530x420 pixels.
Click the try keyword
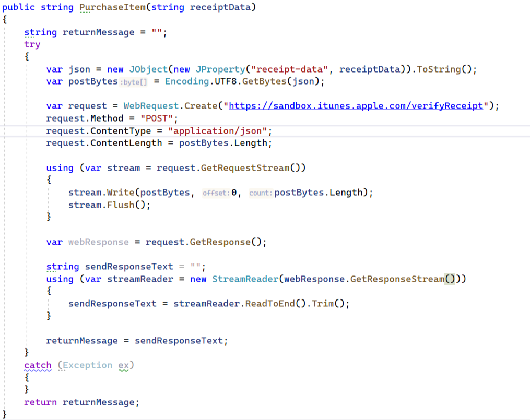32,44
